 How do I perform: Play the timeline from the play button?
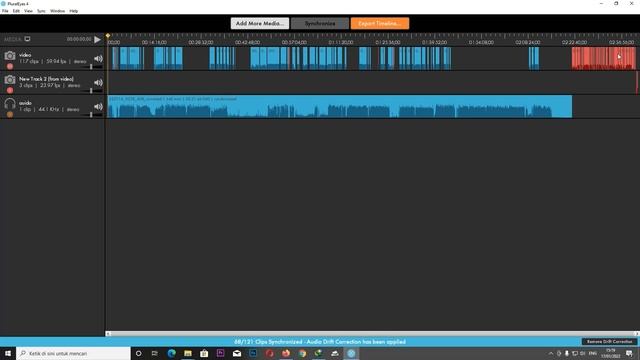97,39
